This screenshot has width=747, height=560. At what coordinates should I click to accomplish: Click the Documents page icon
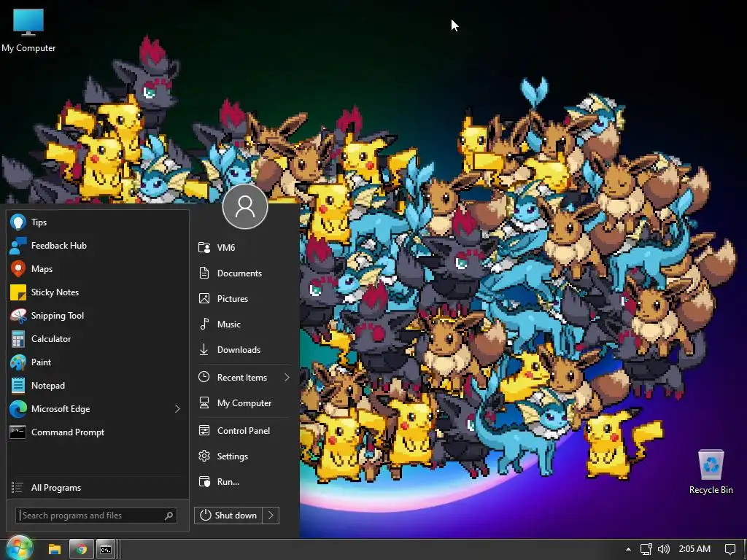[204, 273]
